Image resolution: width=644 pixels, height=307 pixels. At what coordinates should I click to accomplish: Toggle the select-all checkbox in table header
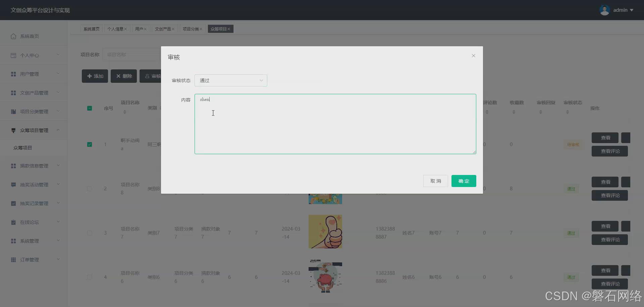click(x=90, y=108)
